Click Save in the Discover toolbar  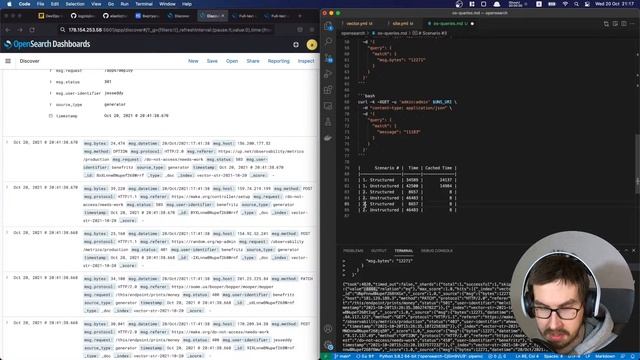tap(212, 61)
